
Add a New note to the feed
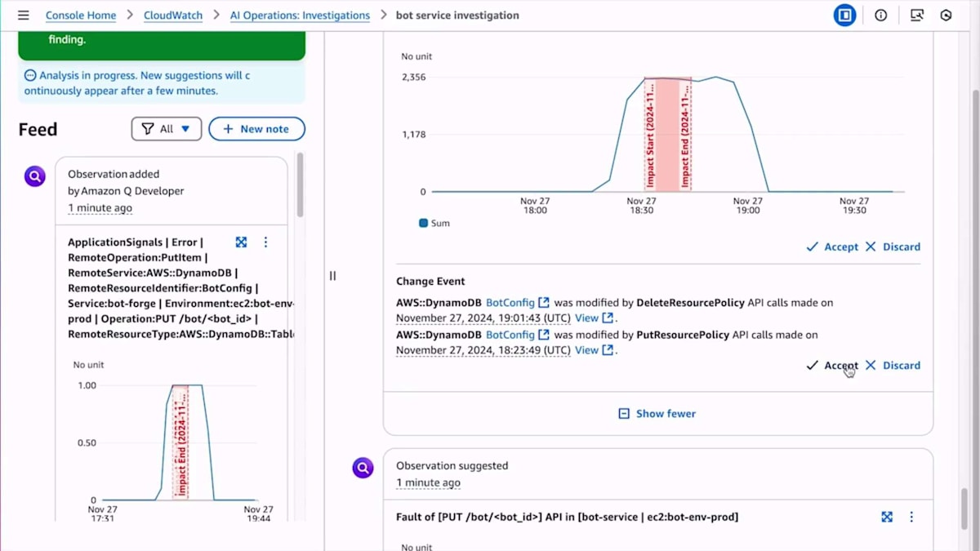click(256, 129)
